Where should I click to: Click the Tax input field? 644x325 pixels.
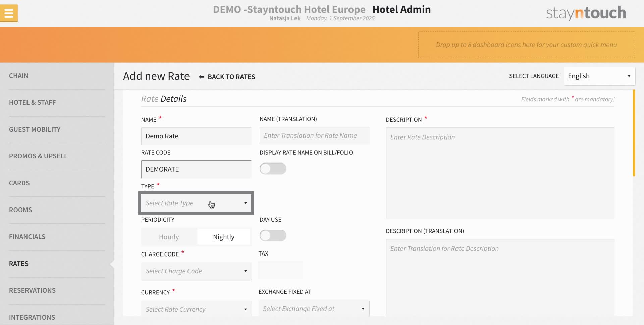(x=280, y=270)
